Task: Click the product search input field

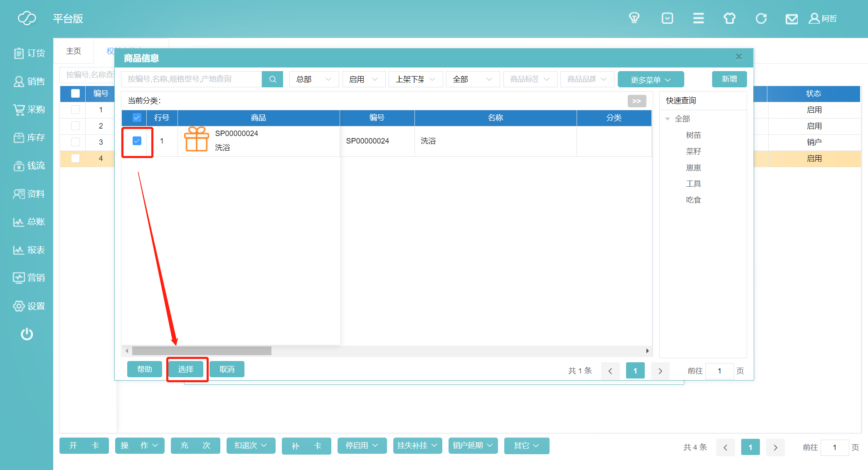Action: click(191, 79)
